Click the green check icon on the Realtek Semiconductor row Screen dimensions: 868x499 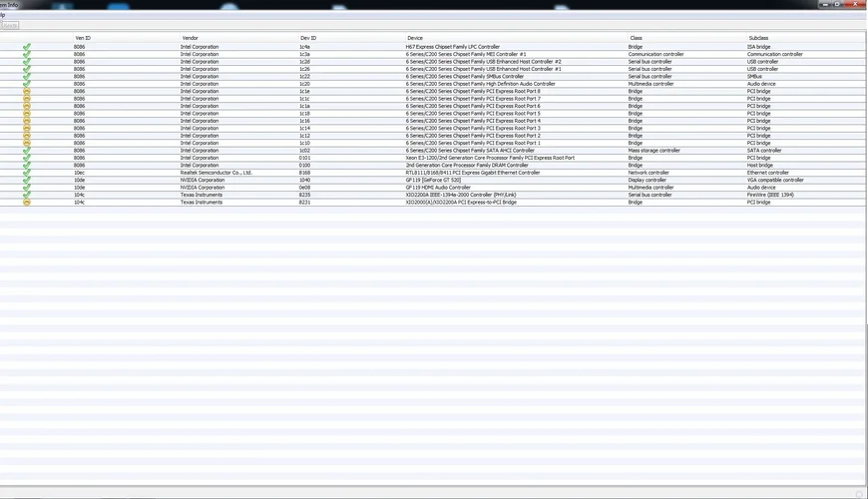click(x=27, y=173)
